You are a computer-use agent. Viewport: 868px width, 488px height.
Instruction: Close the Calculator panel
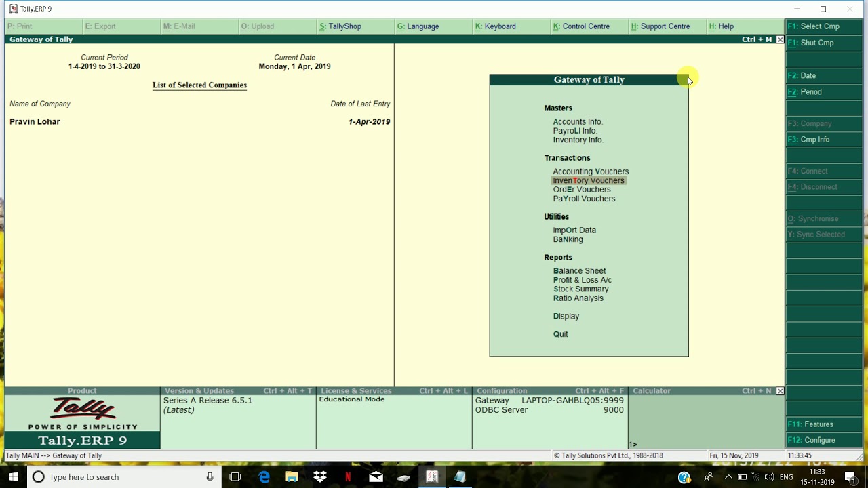pyautogui.click(x=780, y=391)
